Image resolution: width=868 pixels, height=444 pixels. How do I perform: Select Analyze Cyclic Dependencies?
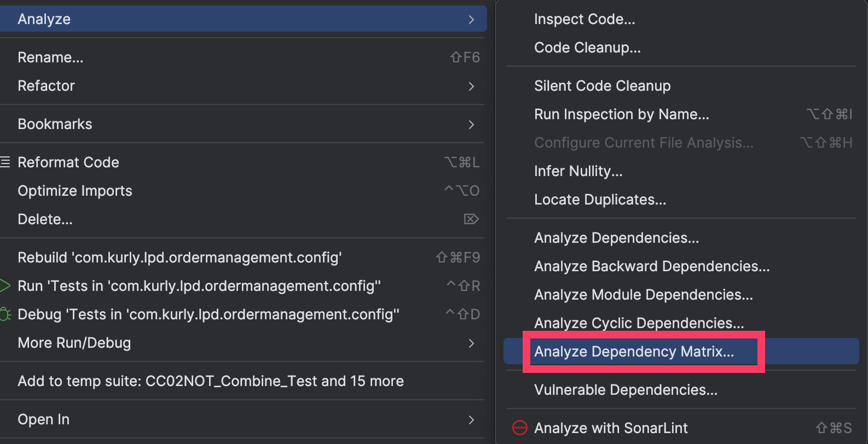pos(639,323)
